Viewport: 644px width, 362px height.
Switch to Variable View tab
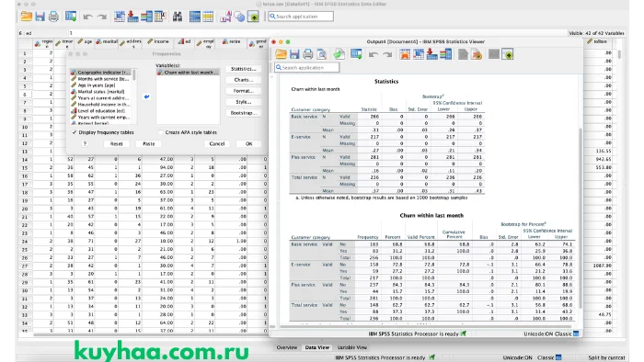click(x=352, y=347)
